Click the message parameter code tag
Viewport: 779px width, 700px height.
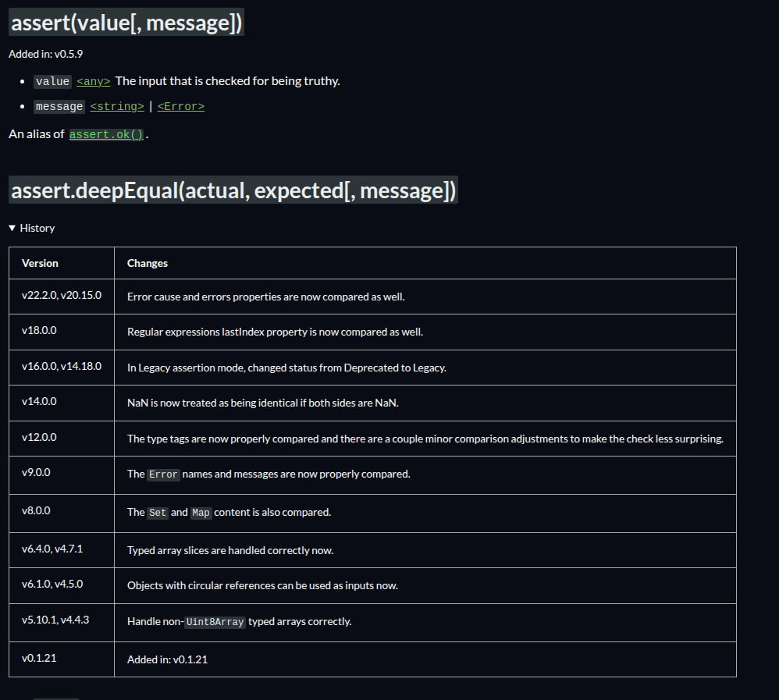click(59, 107)
